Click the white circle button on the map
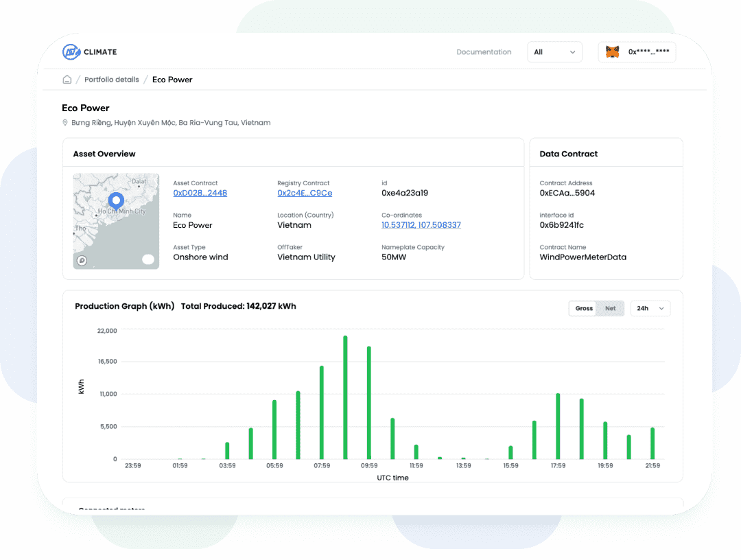 148,259
